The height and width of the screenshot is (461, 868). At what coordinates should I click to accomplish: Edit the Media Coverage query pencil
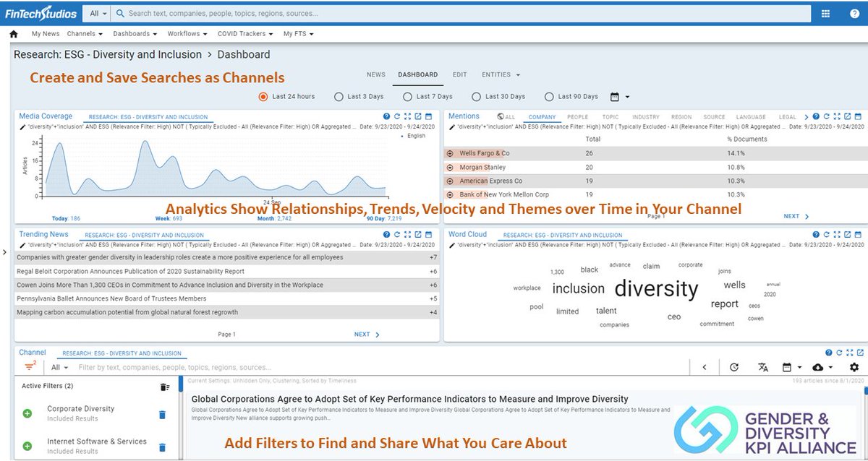[22, 126]
